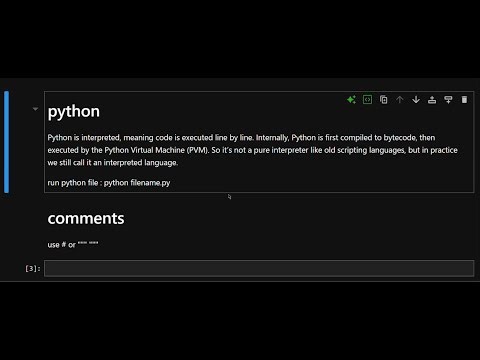Move the cell down with the arrow
The image size is (480, 360).
(416, 100)
